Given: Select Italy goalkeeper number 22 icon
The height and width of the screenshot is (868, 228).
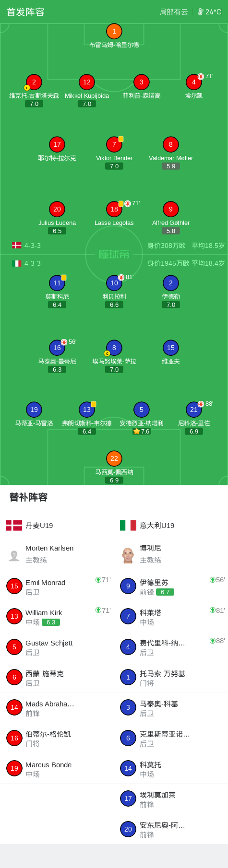Looking at the screenshot, I should click(114, 458).
